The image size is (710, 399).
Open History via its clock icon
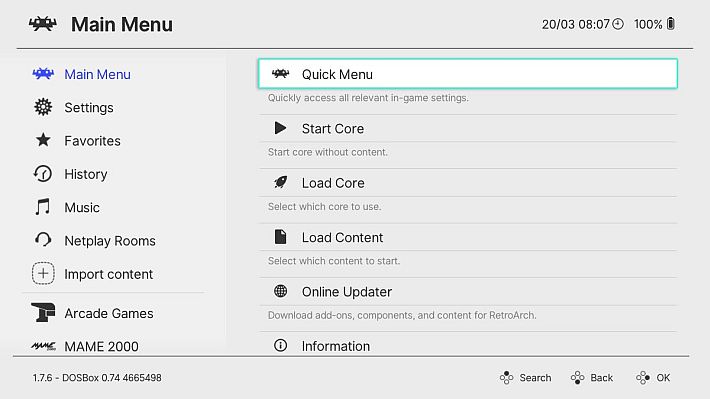click(x=43, y=174)
